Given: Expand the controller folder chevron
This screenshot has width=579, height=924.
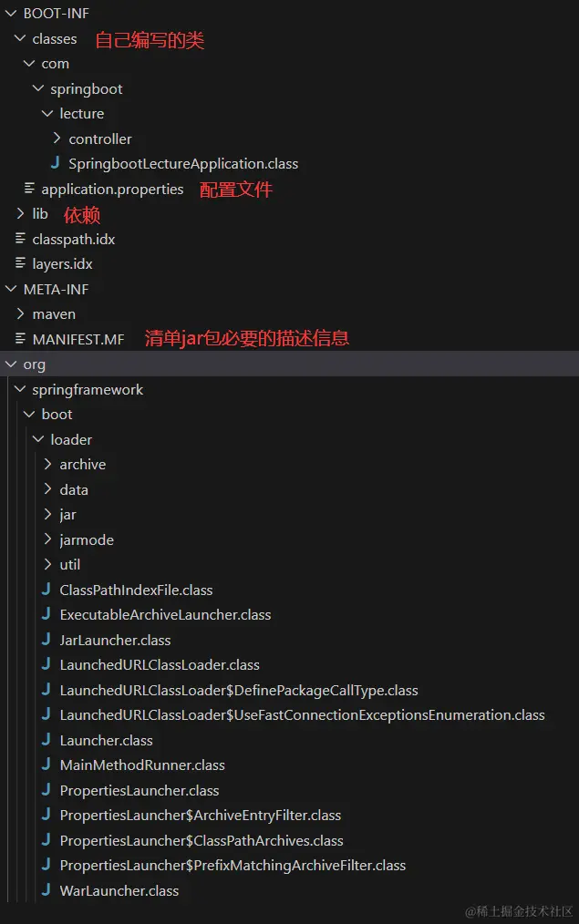Looking at the screenshot, I should tap(57, 138).
